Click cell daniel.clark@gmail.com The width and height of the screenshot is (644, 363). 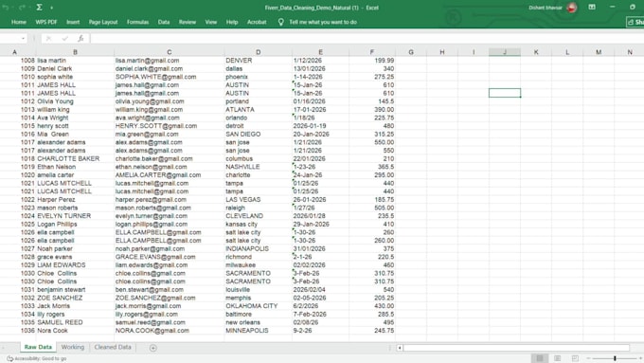[x=170, y=68]
